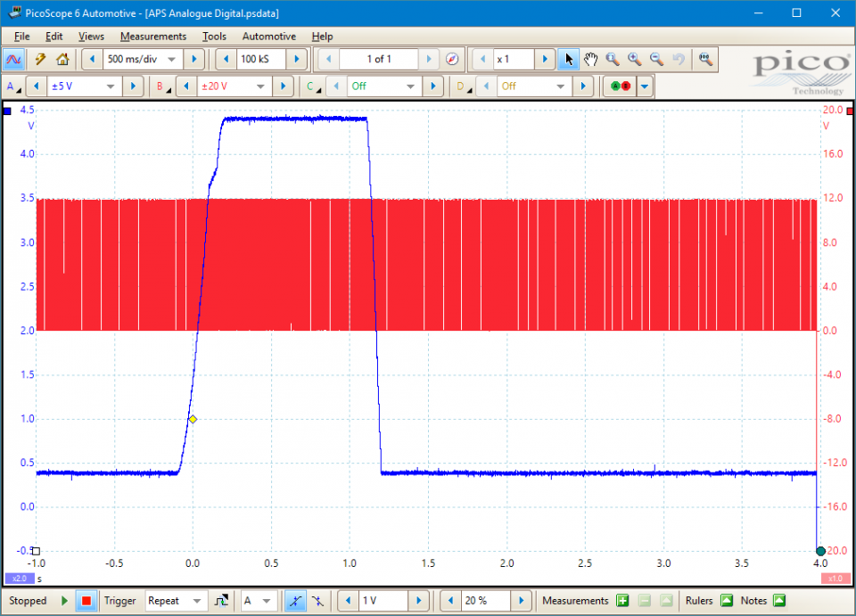This screenshot has width=856, height=616.
Task: Open the Automotive menu
Action: pyautogui.click(x=268, y=37)
